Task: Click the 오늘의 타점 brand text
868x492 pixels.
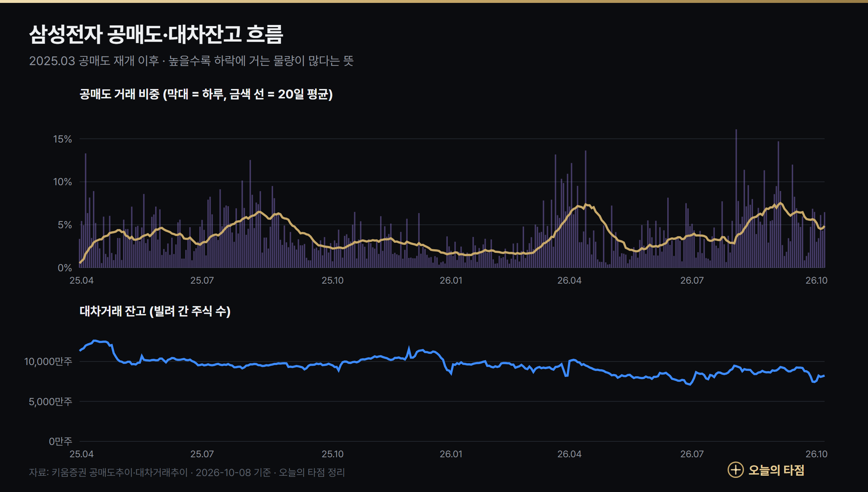Action: coord(776,470)
